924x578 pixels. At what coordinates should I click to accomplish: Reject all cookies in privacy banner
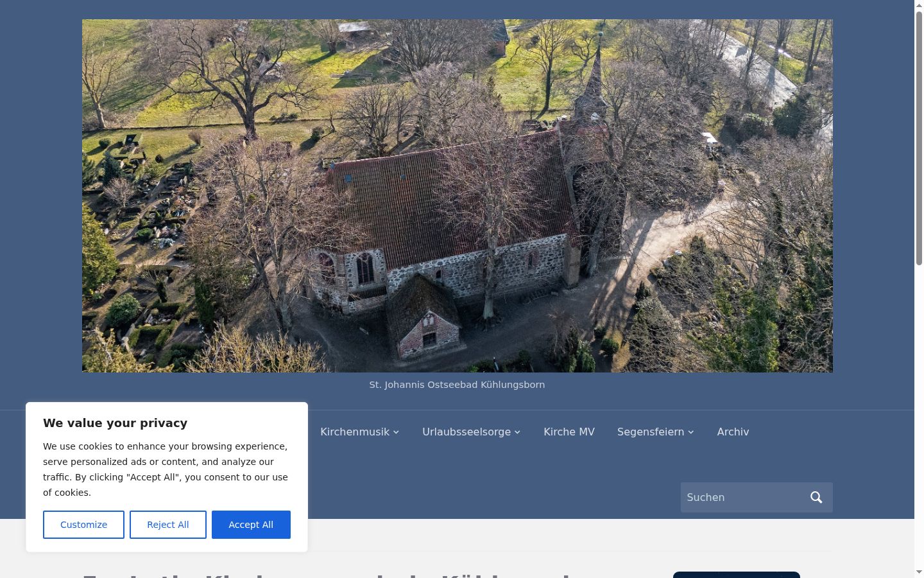(x=168, y=525)
